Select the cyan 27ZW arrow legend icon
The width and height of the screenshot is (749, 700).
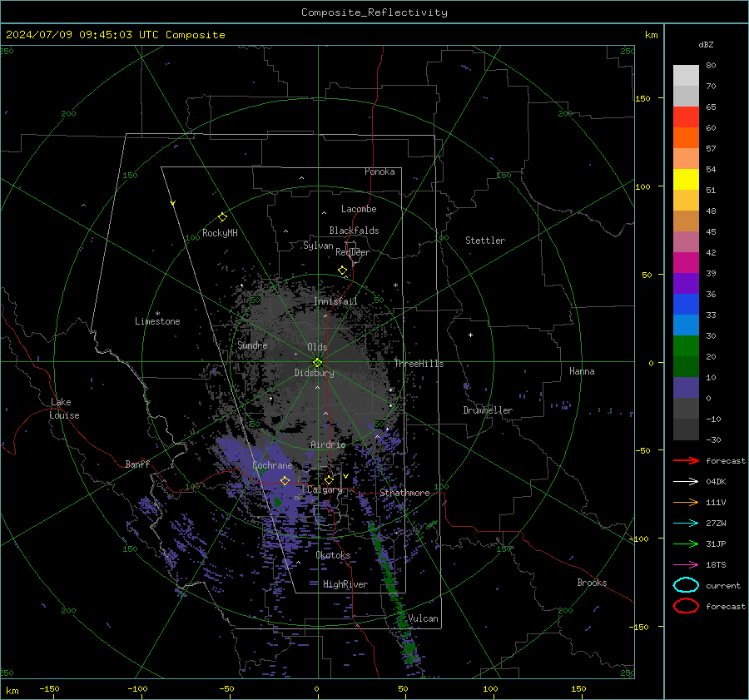[686, 524]
